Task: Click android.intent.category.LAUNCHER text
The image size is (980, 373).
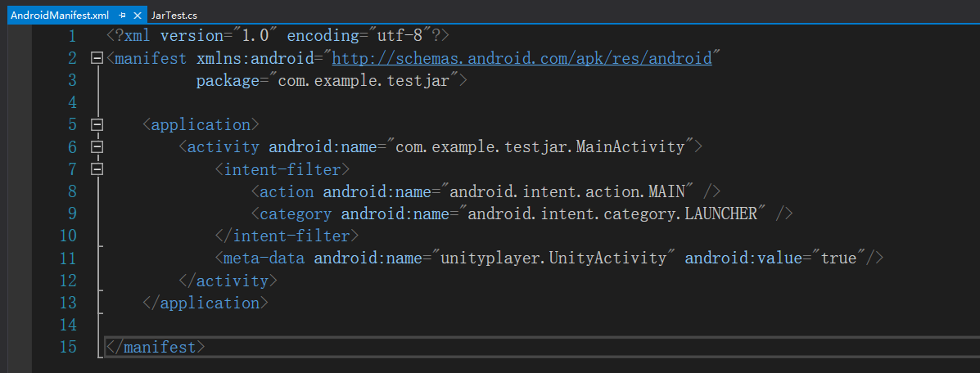Action: pos(613,213)
